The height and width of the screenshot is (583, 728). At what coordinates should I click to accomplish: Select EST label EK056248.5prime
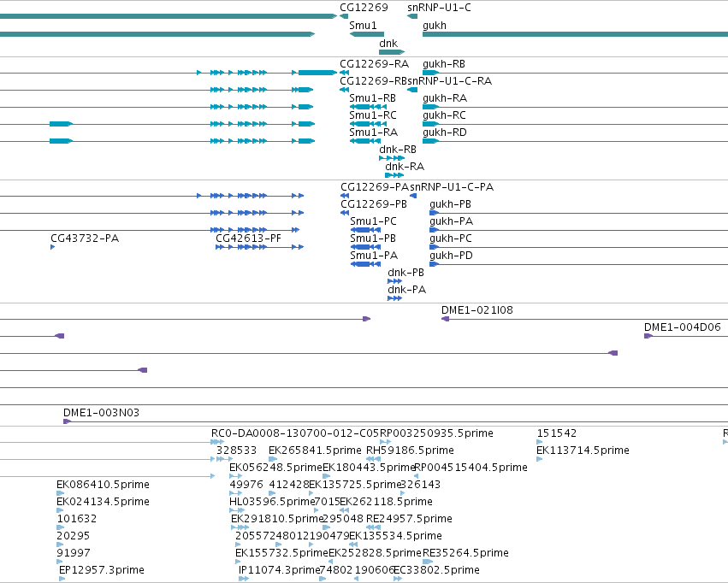[x=275, y=468]
